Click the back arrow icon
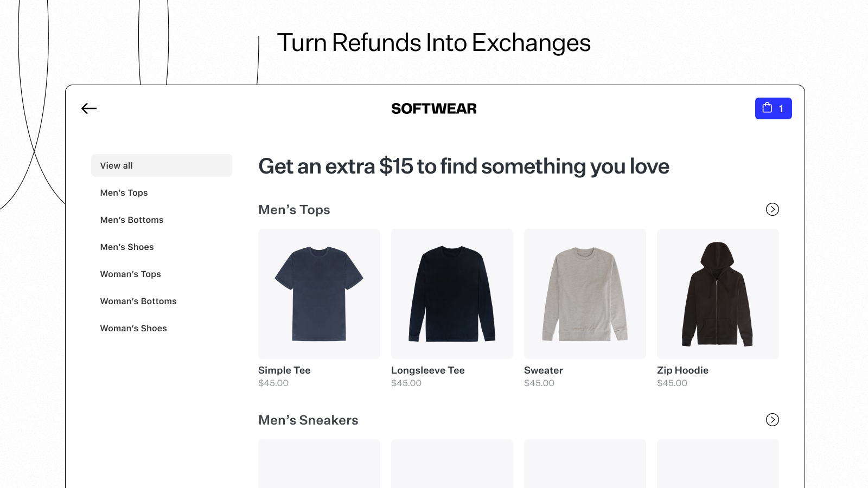868x488 pixels. pyautogui.click(x=89, y=108)
